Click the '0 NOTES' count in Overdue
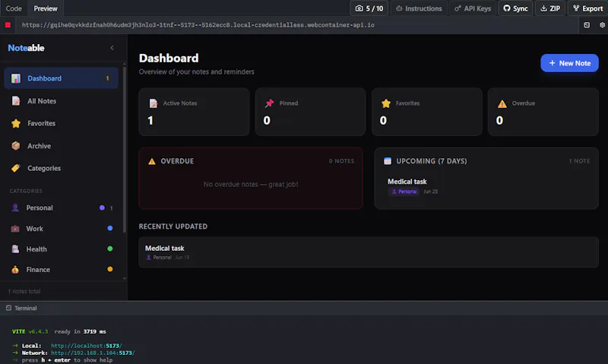 (x=341, y=161)
